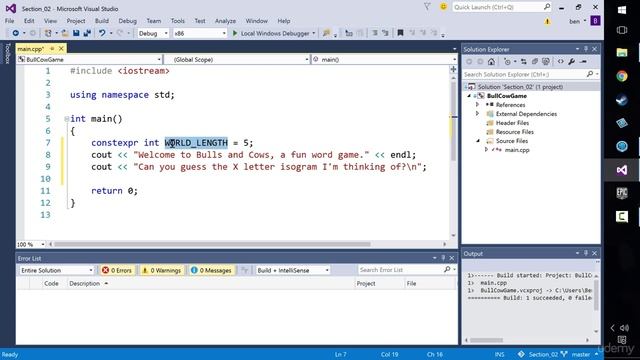Select the Header Files folder
Screen dimensions: 640x360
[x=512, y=123]
